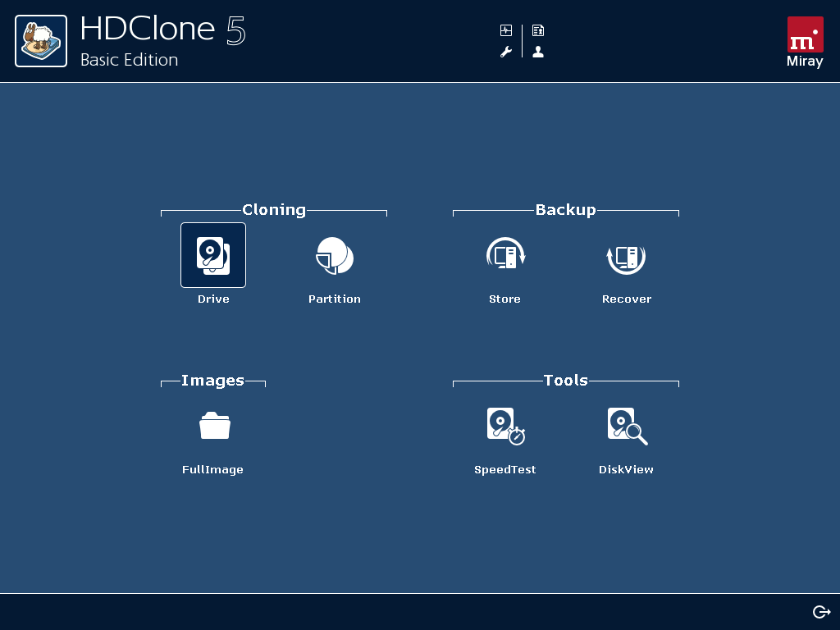Launch the Store backup function
Image resolution: width=840 pixels, height=630 pixels.
(505, 253)
